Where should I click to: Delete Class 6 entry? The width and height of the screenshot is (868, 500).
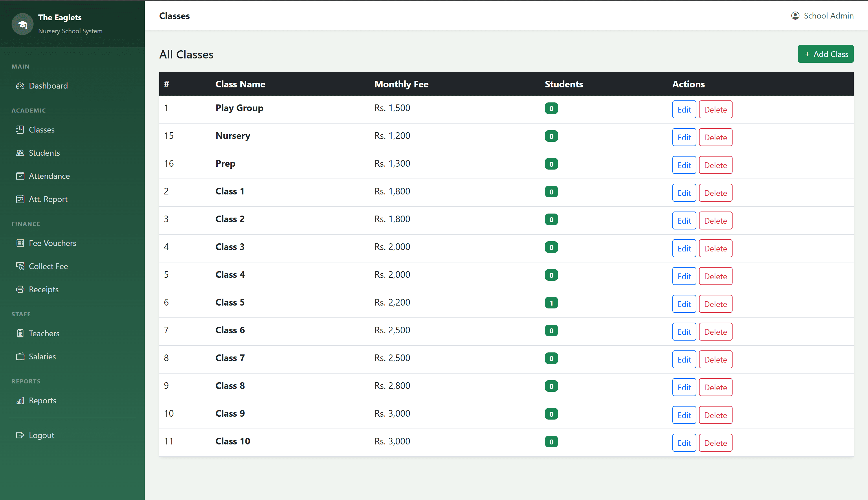coord(715,332)
